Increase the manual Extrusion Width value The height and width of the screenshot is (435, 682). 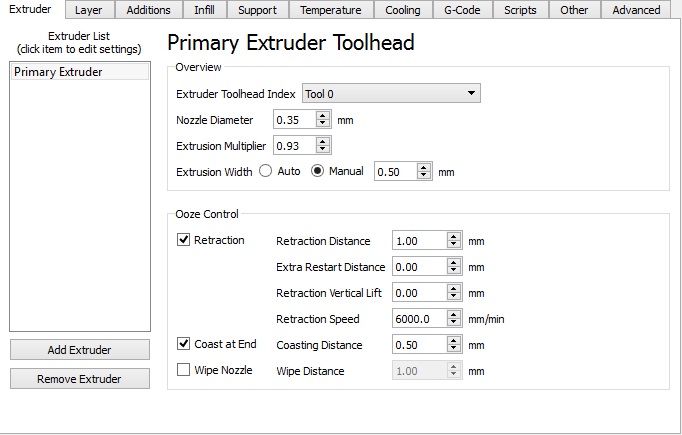(424, 168)
